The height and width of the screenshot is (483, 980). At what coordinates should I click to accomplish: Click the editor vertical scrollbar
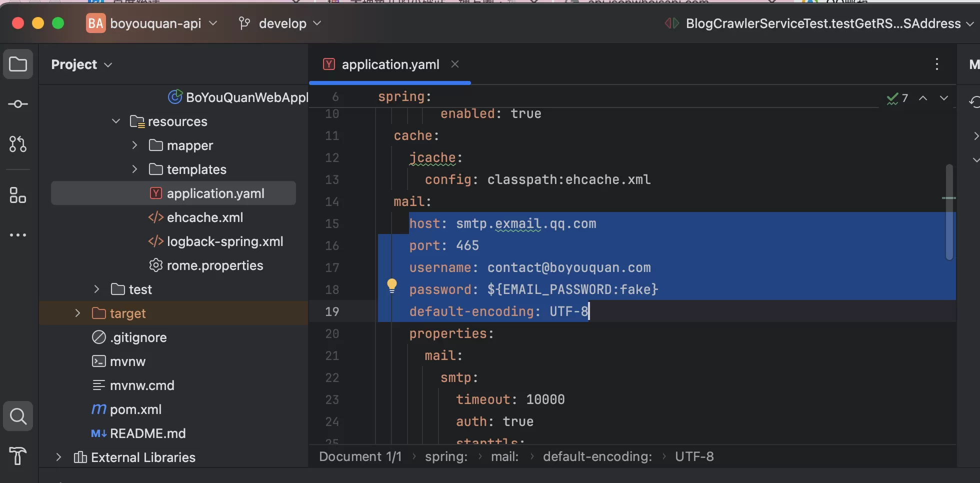pos(949,212)
